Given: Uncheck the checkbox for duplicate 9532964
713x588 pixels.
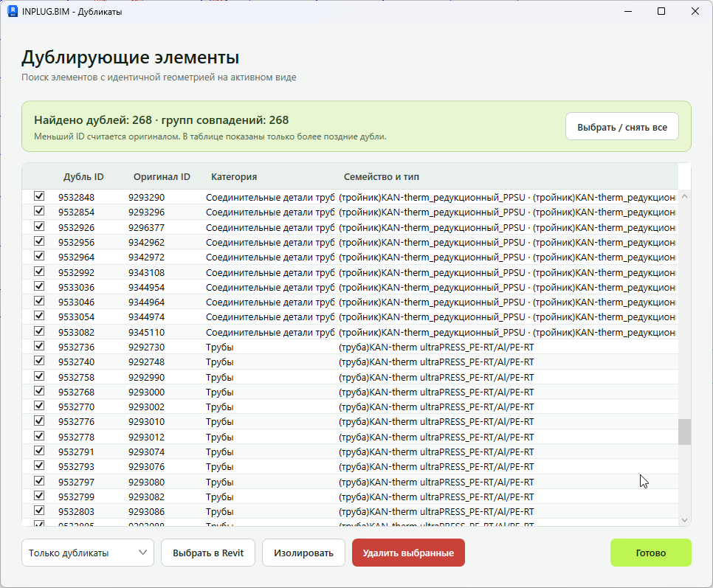Looking at the screenshot, I should (x=39, y=256).
